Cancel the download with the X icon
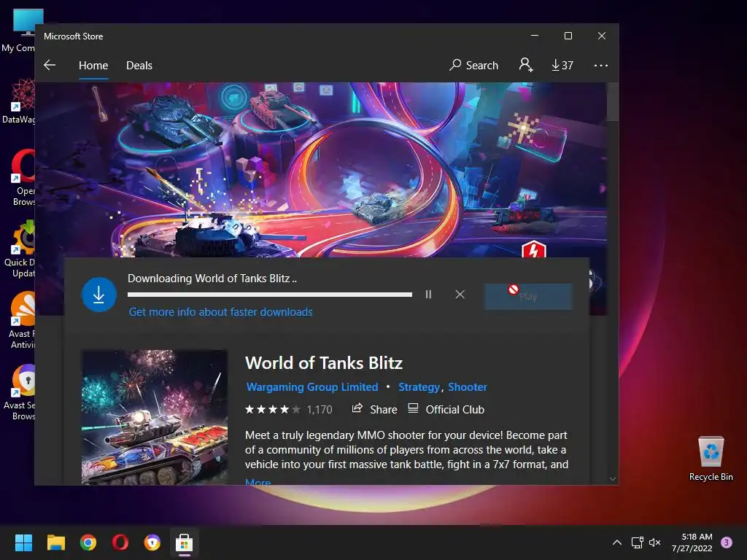This screenshot has width=747, height=560. tap(460, 295)
